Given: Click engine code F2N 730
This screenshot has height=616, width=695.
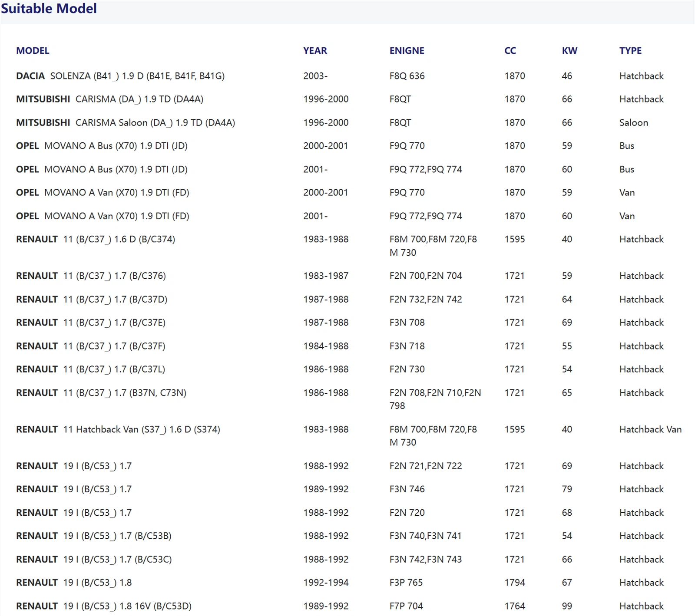Looking at the screenshot, I should [407, 369].
